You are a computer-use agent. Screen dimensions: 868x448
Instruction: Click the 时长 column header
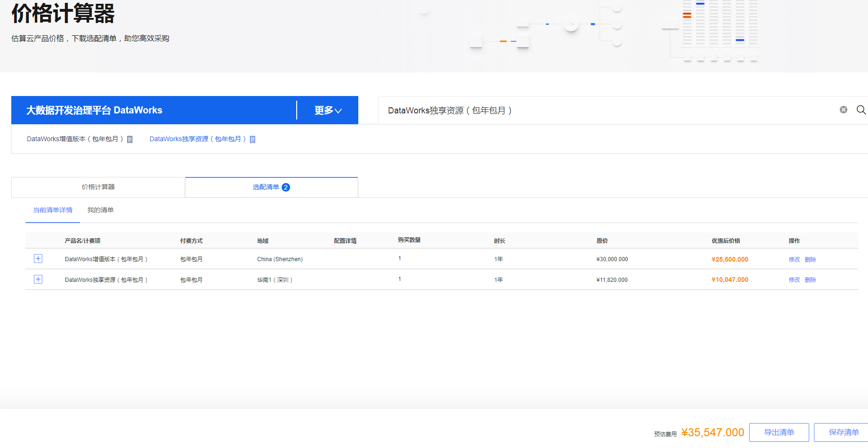(499, 240)
